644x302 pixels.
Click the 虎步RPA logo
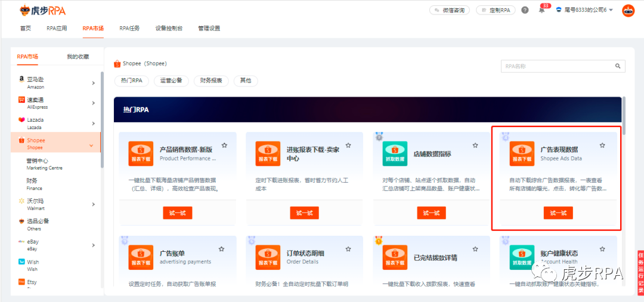43,10
